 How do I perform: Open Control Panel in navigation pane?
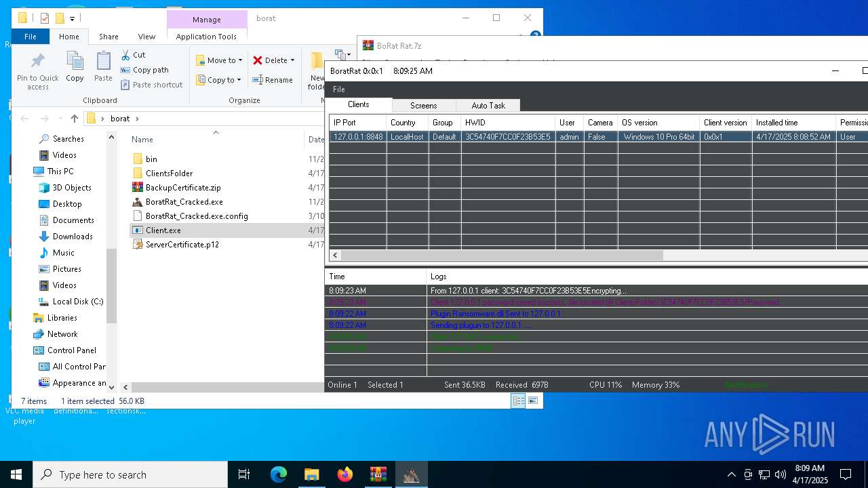click(71, 350)
